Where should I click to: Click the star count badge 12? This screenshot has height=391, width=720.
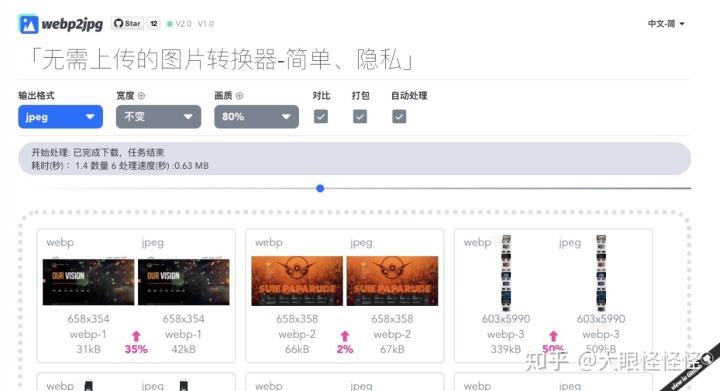coord(154,23)
